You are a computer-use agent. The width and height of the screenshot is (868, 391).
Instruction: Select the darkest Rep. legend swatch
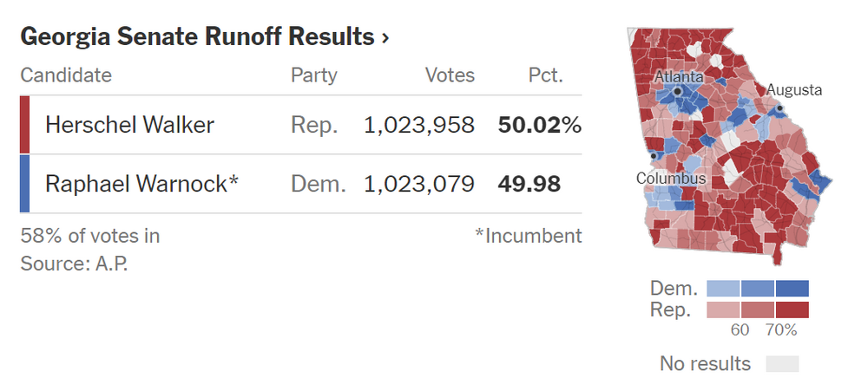point(792,310)
